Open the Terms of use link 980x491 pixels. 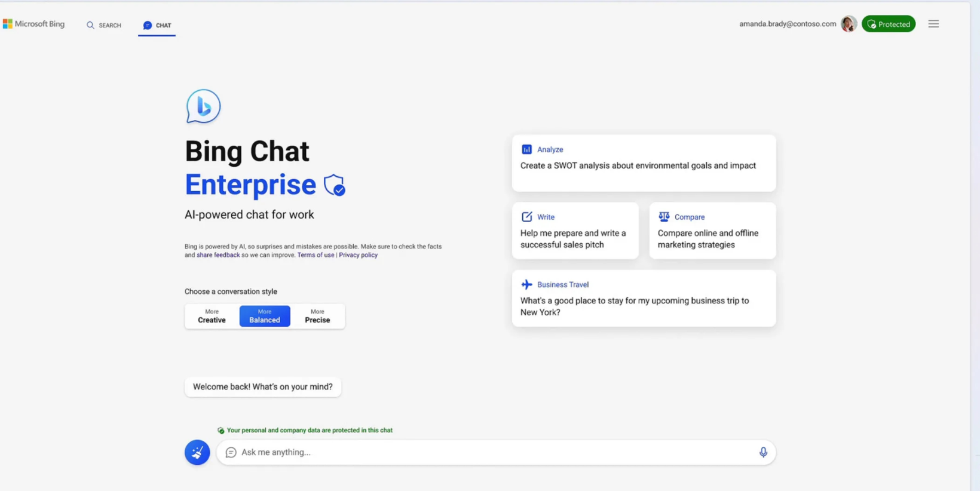tap(316, 255)
